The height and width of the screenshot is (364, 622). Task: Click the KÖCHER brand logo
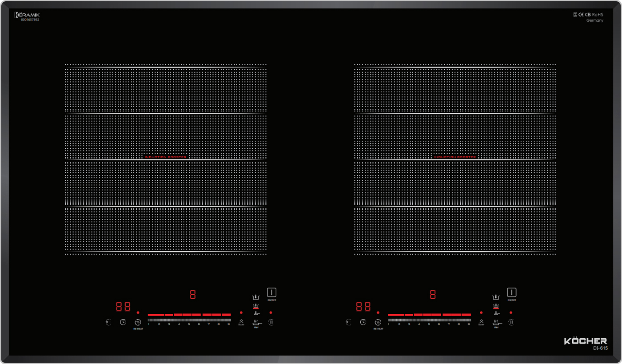click(585, 341)
